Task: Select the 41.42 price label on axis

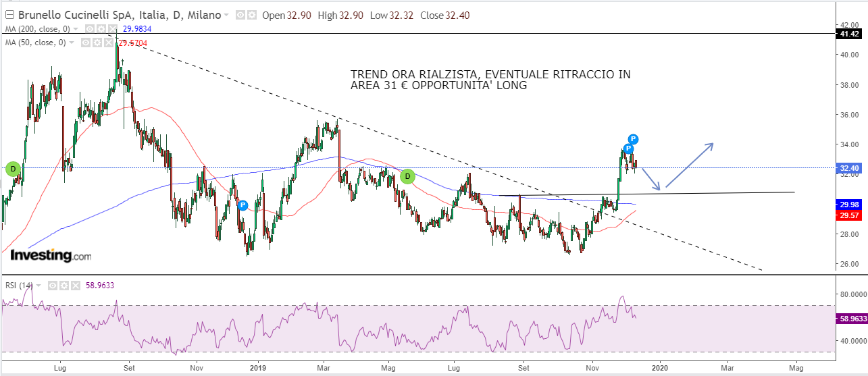Action: [849, 34]
